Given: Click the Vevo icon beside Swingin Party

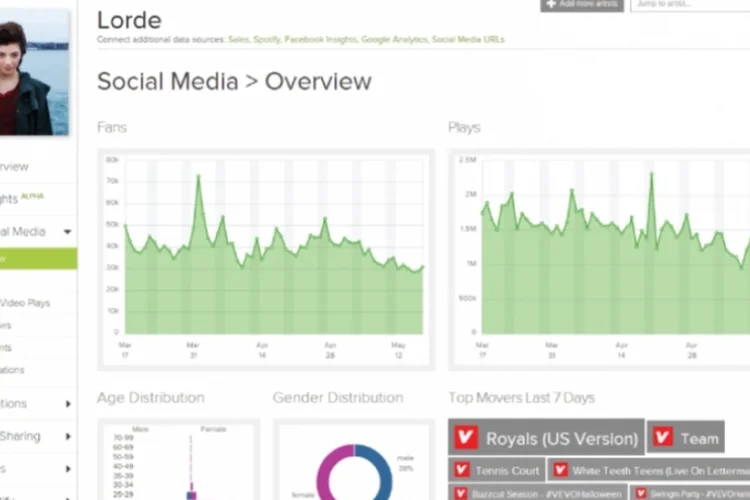Looking at the screenshot, I should point(641,493).
